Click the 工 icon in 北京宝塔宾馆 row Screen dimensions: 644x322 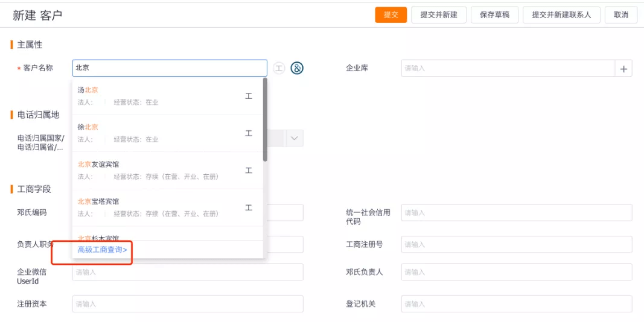pyautogui.click(x=249, y=207)
